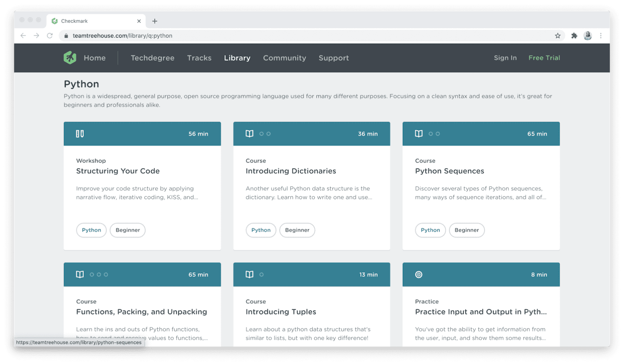Click the workshop icon on Structuring Your Code card
Image resolution: width=624 pixels, height=364 pixels.
click(80, 133)
